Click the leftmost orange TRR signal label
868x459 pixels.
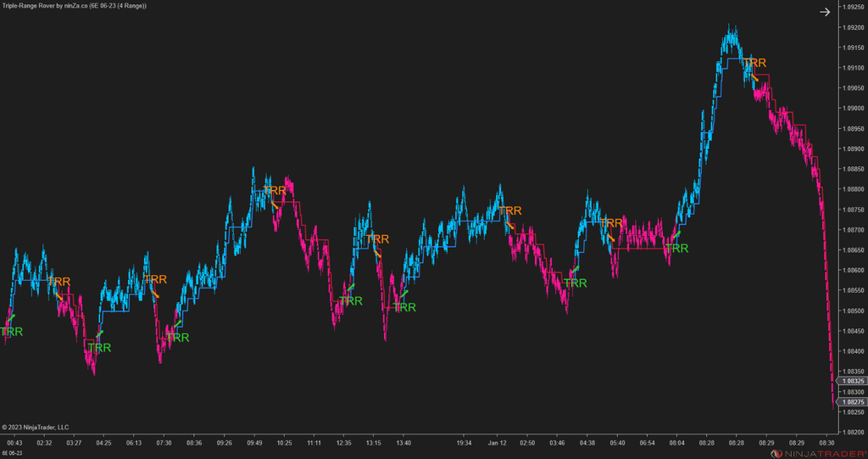point(59,282)
